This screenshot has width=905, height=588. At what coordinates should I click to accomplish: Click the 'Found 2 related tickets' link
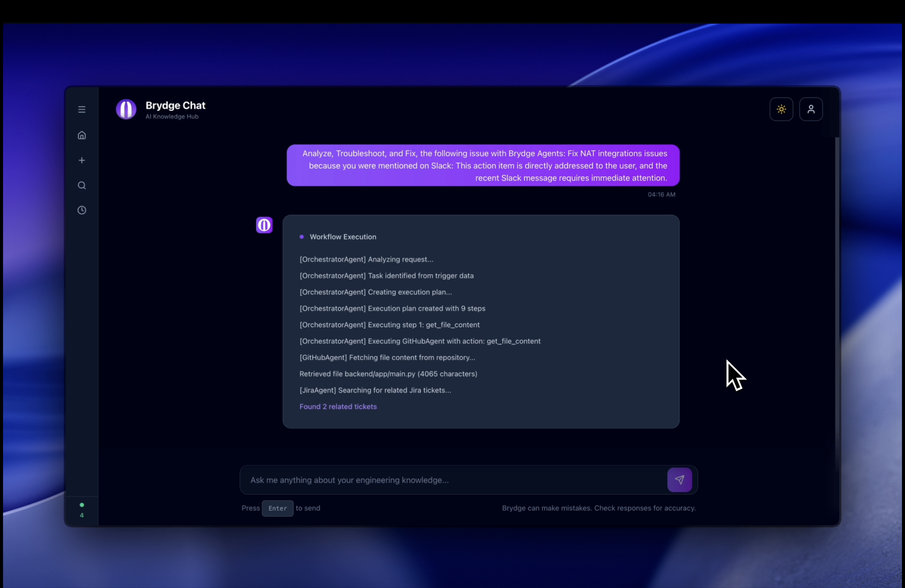[x=338, y=407]
